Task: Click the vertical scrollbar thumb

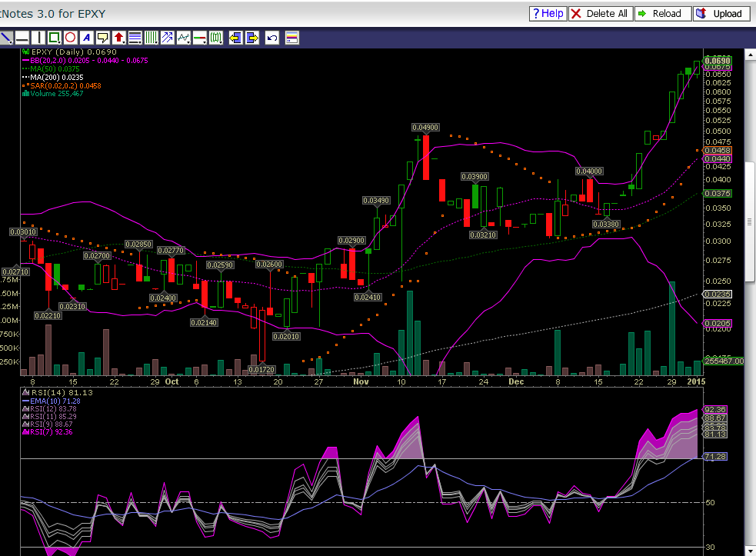Action: click(x=750, y=221)
